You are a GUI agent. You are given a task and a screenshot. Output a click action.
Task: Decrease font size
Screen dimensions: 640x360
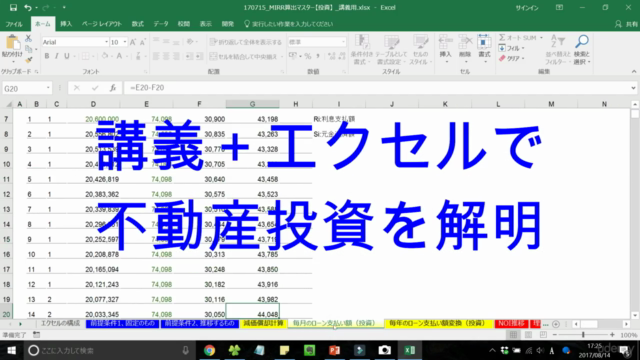(x=142, y=42)
